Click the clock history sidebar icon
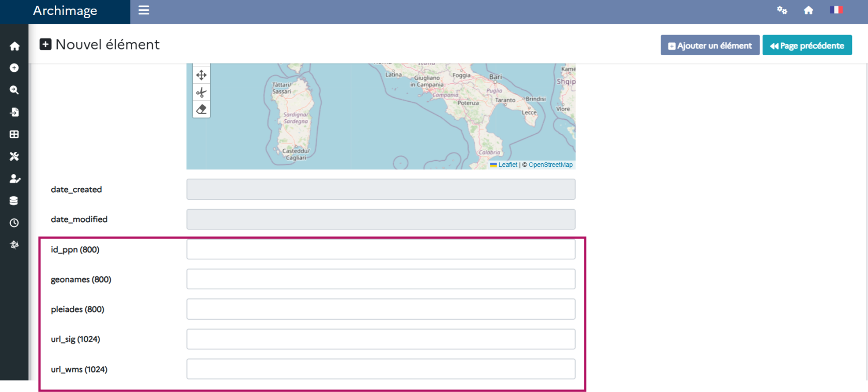 14,223
